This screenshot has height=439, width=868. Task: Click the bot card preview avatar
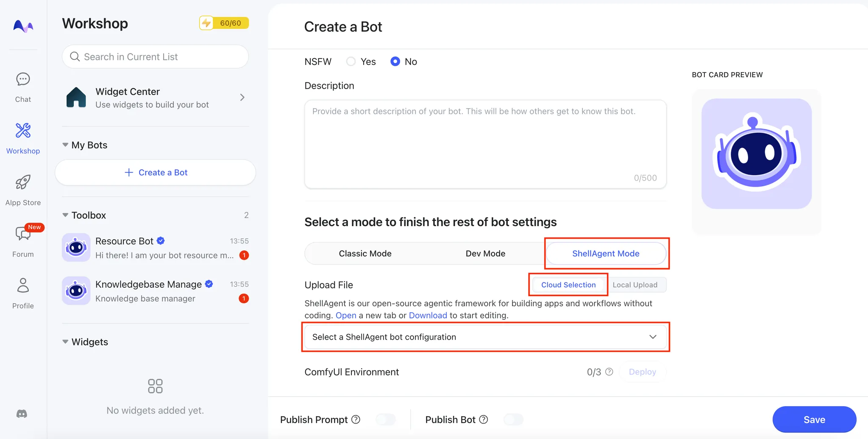756,154
